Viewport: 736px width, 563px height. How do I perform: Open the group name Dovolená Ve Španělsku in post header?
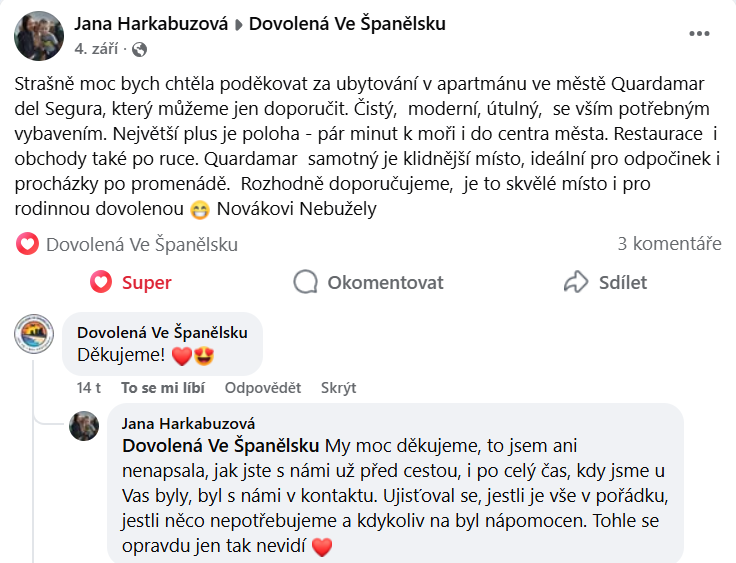[x=347, y=24]
